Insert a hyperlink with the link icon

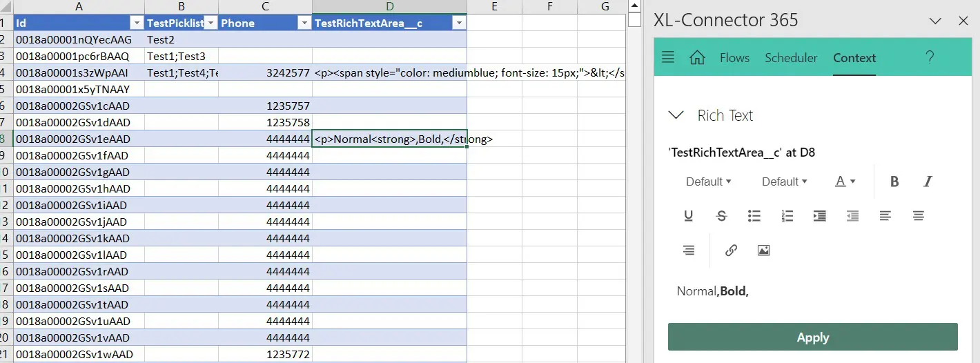tap(732, 251)
